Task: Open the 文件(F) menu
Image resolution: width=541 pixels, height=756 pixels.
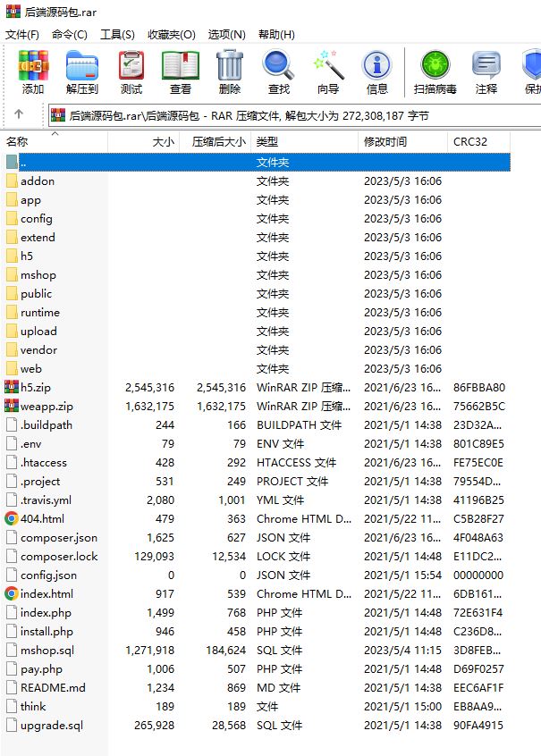Action: point(22,35)
